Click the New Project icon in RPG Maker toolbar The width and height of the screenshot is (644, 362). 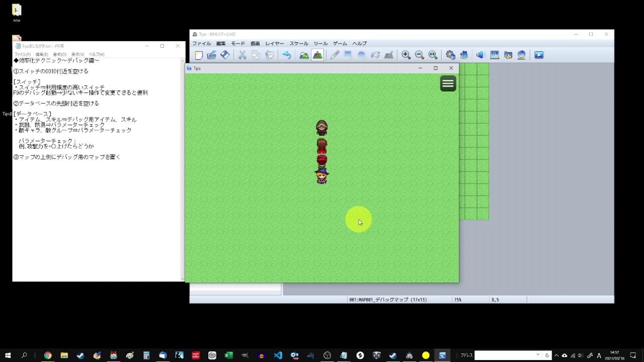[x=199, y=55]
